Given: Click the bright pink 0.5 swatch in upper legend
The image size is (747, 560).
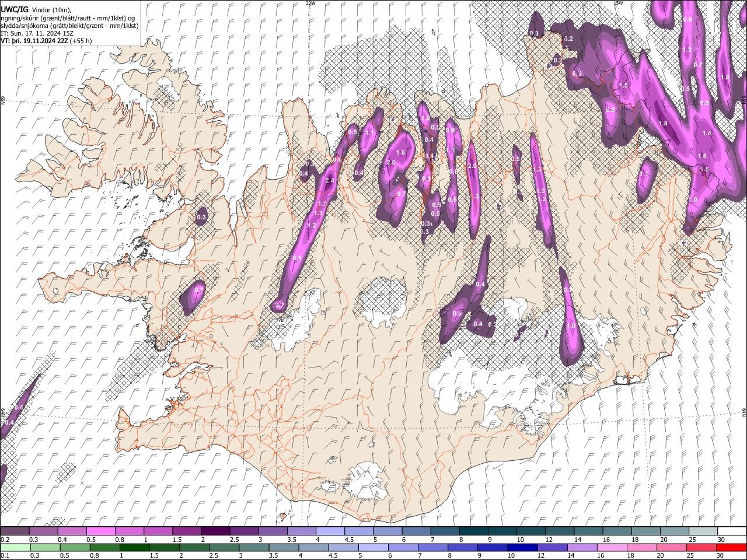Looking at the screenshot, I should click(101, 531).
